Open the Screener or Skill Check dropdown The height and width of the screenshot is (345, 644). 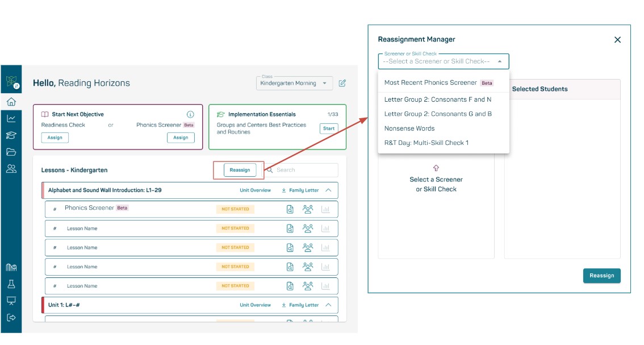click(x=443, y=61)
